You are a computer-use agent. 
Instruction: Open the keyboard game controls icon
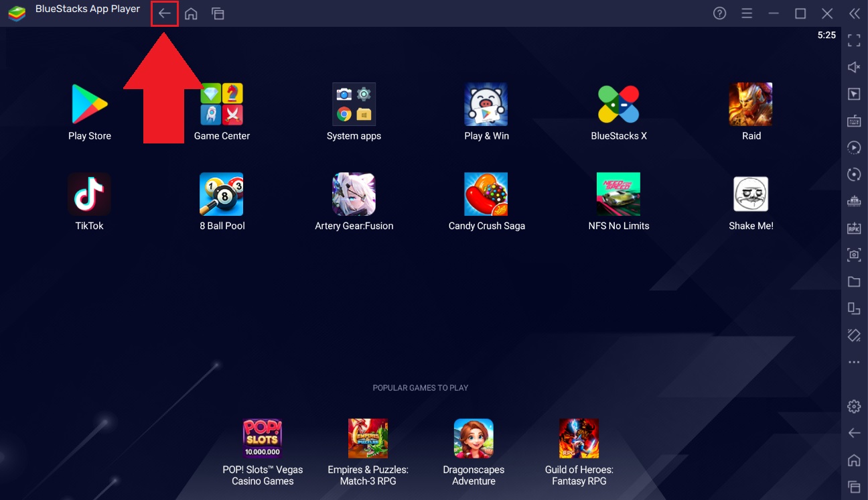pyautogui.click(x=854, y=121)
